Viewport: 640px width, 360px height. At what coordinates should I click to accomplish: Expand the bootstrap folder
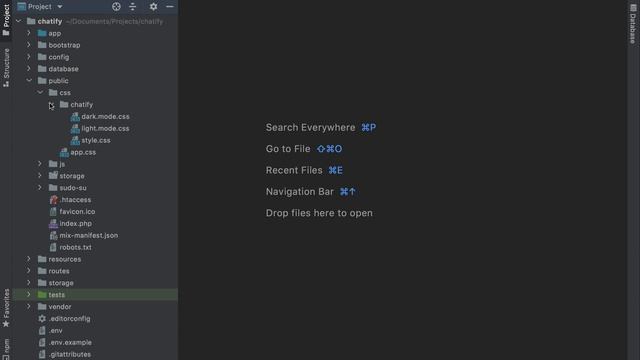(29, 45)
